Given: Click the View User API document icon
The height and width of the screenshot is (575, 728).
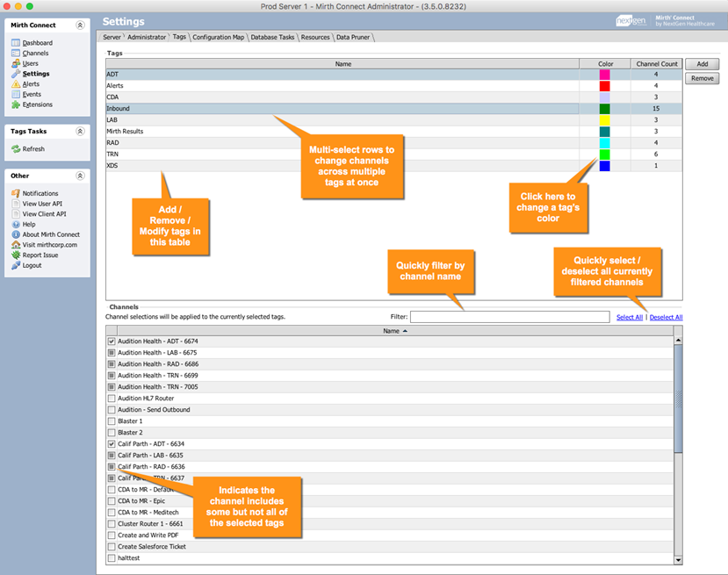Looking at the screenshot, I should pyautogui.click(x=16, y=204).
